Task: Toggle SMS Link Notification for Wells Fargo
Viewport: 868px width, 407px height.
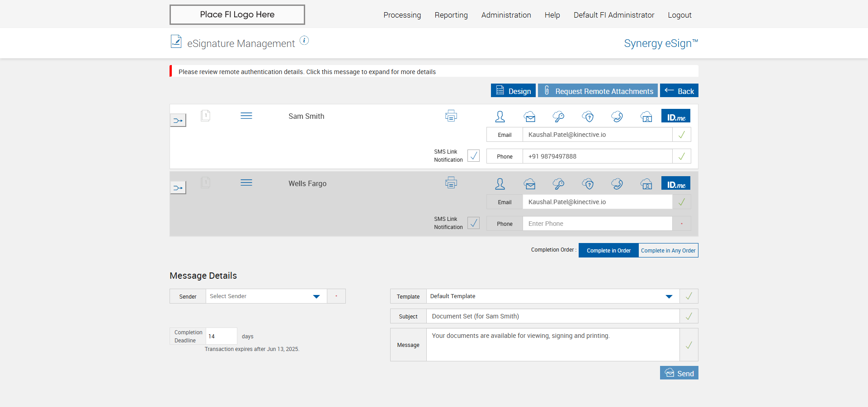Action: 474,223
